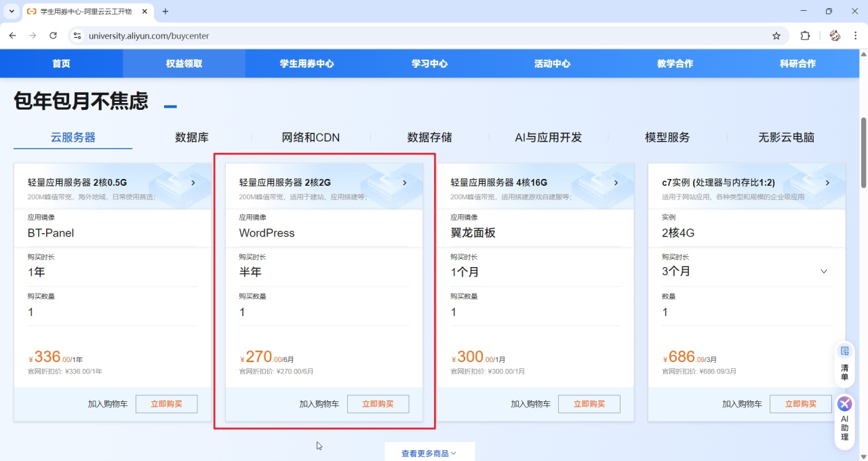Reload the current page
The image size is (868, 461).
click(53, 36)
